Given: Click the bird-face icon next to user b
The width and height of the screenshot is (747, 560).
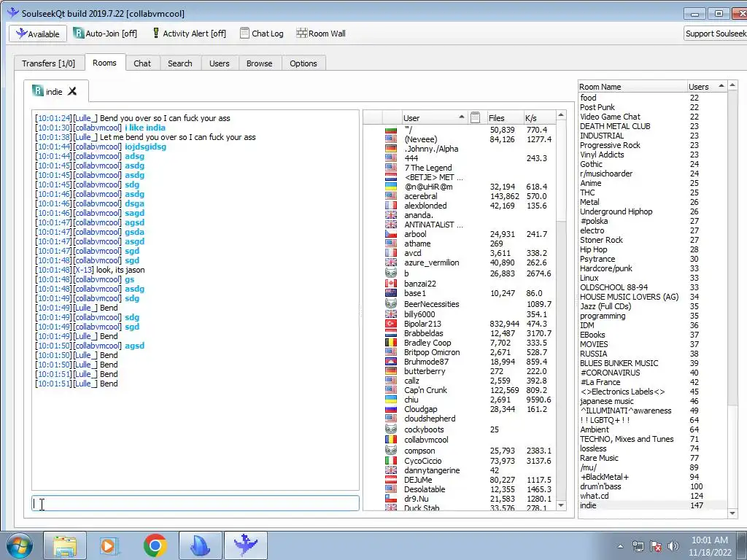Looking at the screenshot, I should (x=391, y=273).
